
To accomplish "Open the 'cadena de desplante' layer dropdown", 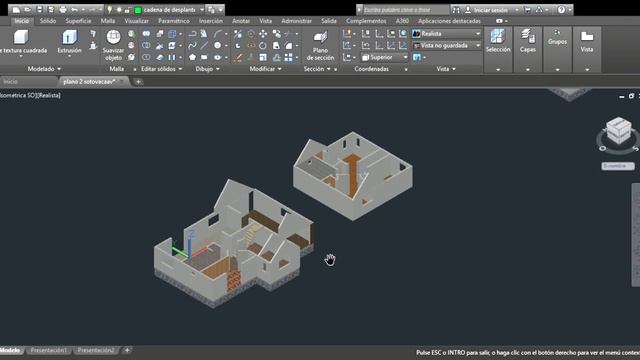I will [x=202, y=10].
